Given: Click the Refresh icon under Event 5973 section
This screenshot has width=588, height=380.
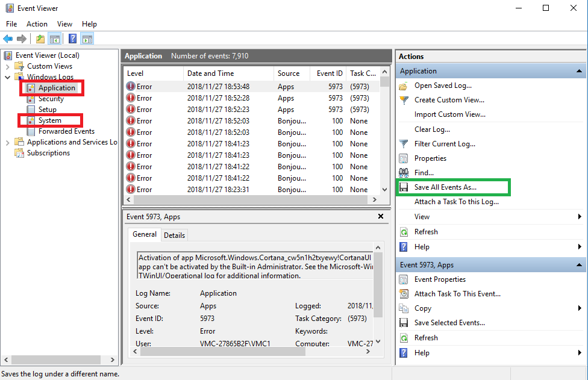Looking at the screenshot, I should [404, 338].
